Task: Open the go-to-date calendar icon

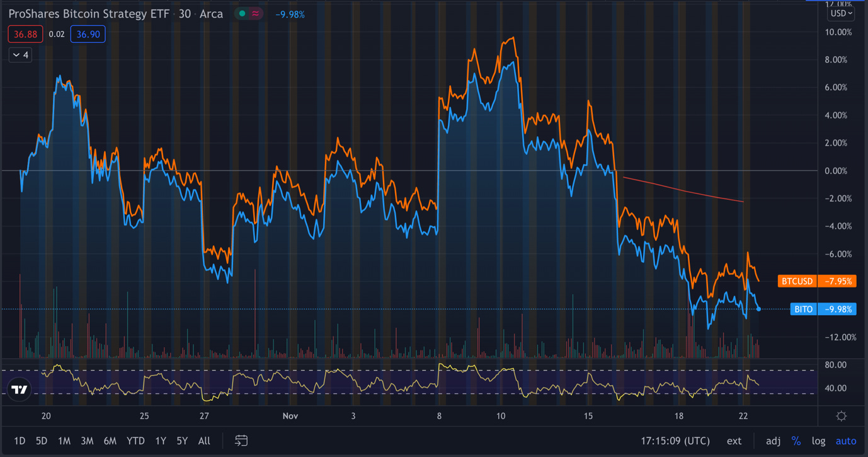Action: click(x=241, y=441)
